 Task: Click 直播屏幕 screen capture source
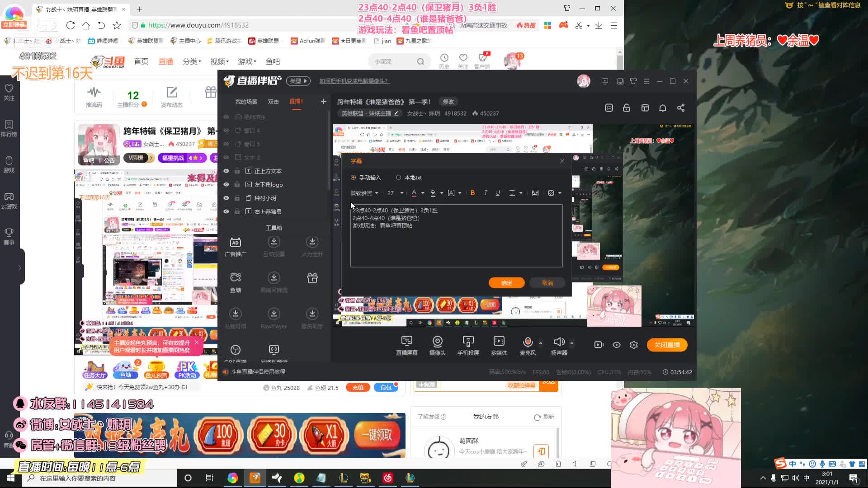(406, 346)
